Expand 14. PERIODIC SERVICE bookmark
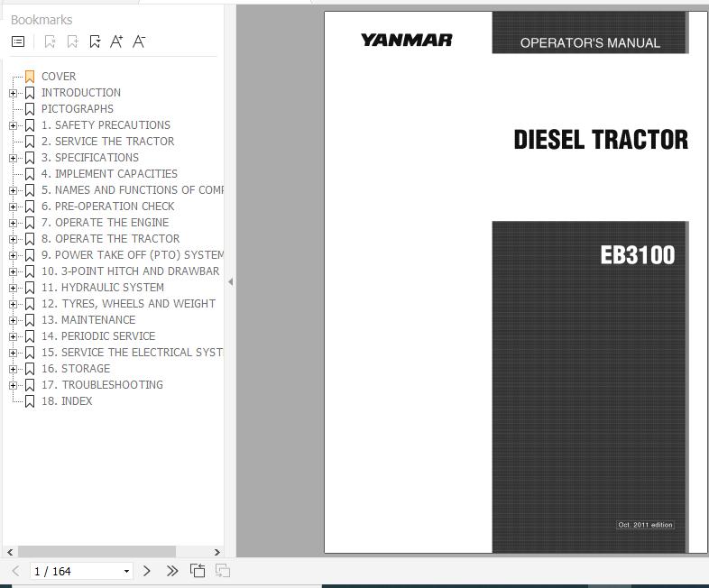This screenshot has width=709, height=588. 14,337
